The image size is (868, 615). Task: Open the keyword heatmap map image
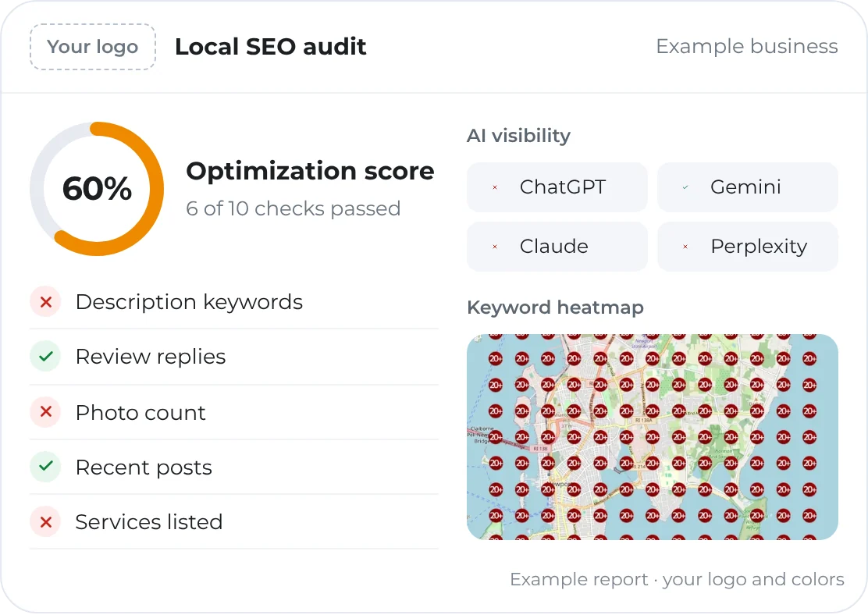(x=652, y=437)
